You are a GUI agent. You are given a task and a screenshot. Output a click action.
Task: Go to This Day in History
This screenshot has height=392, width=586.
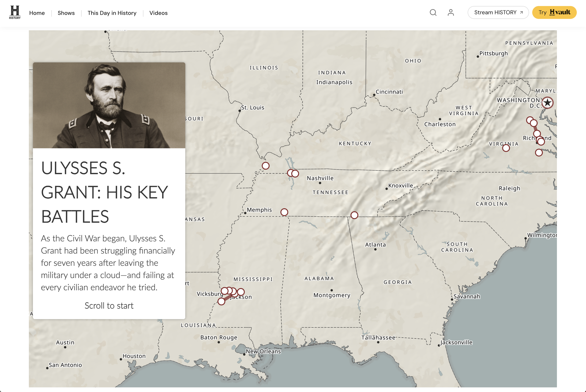tap(112, 13)
